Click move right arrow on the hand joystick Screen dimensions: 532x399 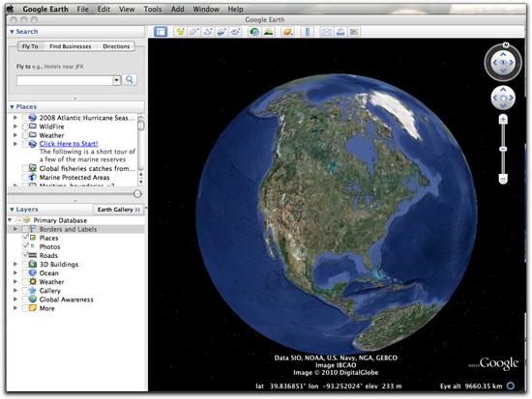click(511, 98)
